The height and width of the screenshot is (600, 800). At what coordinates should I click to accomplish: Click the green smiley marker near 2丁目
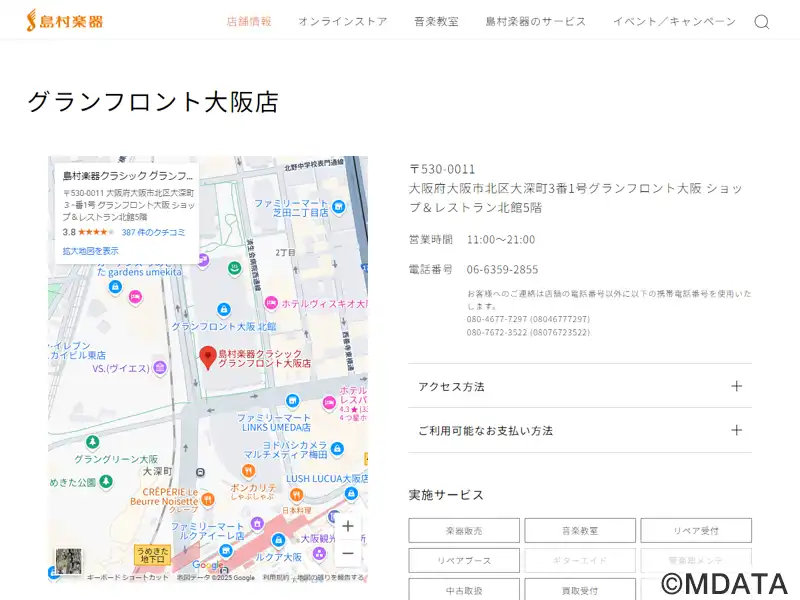point(234,268)
